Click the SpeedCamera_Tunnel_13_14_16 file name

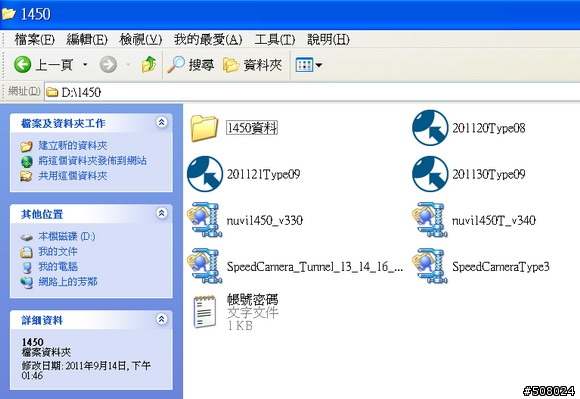click(315, 267)
